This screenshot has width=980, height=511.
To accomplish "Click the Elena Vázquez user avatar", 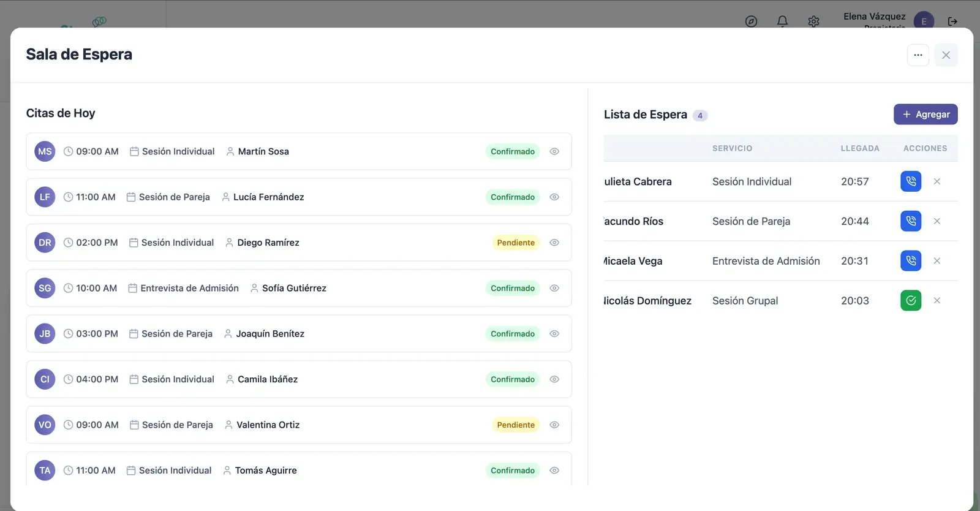I will [924, 21].
